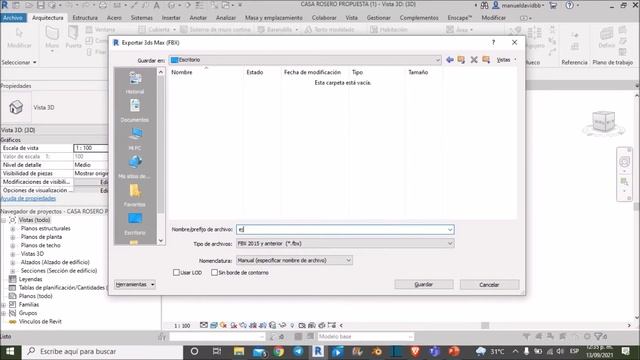The image size is (640, 360).
Task: Switch to the Enscape ribbon tab
Action: coord(460,18)
